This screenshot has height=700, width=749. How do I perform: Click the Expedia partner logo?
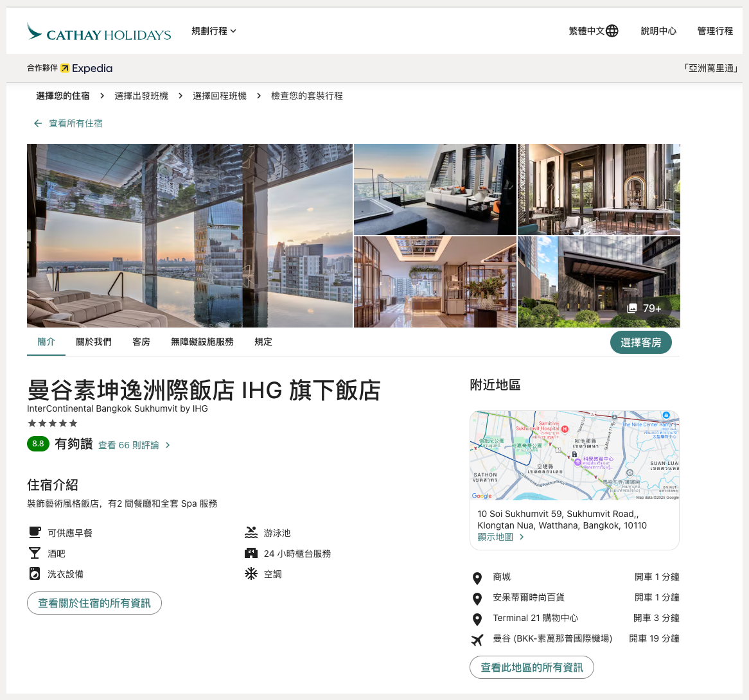pyautogui.click(x=87, y=68)
